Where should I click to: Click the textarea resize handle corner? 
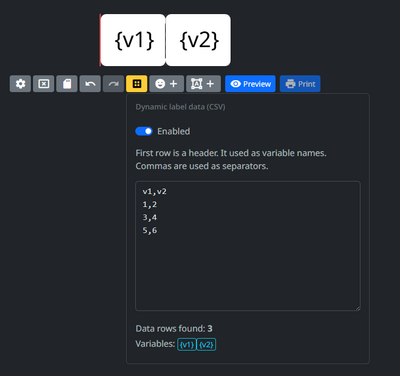tap(358, 308)
